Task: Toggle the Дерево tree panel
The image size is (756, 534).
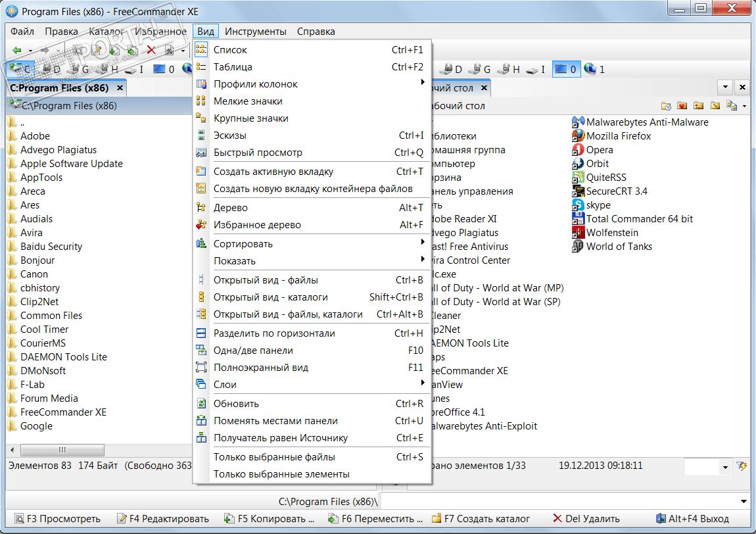Action: 312,208
